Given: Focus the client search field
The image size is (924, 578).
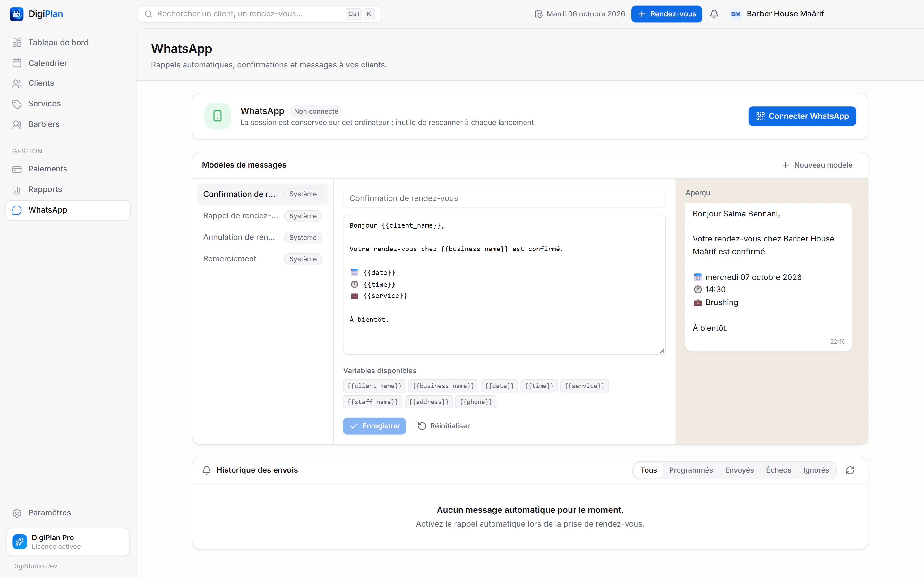Looking at the screenshot, I should (x=259, y=14).
